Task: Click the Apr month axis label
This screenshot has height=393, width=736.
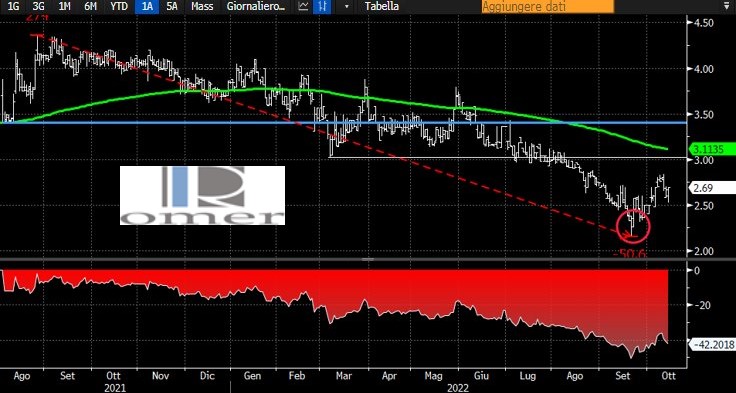Action: 390,376
